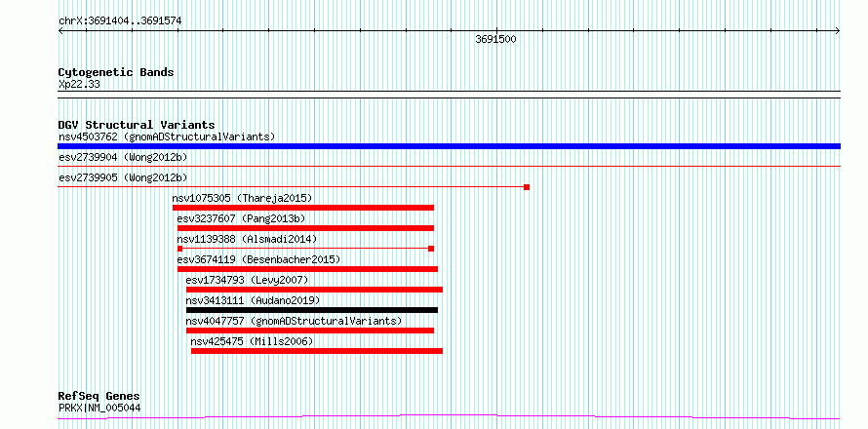The image size is (868, 429).
Task: Open the esv1734793 Levy2007 variant label
Action: tap(247, 280)
